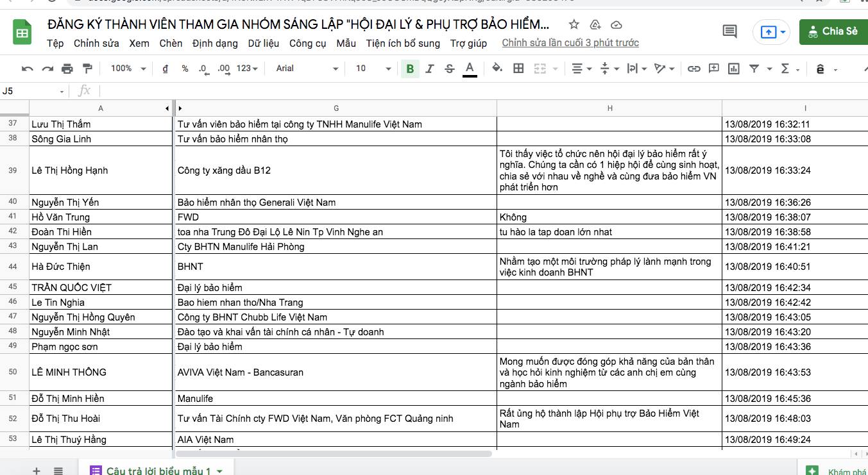This screenshot has width=868, height=475.
Task: Insert a link
Action: click(x=694, y=69)
